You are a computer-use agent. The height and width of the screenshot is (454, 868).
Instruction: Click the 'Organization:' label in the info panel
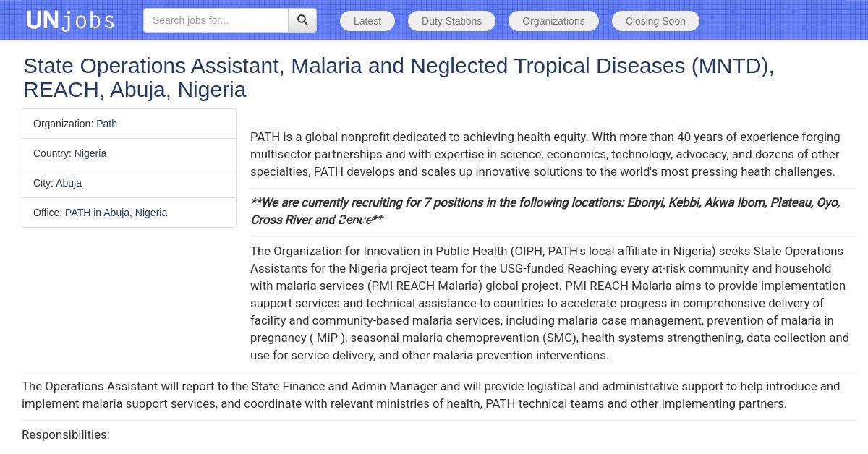64,124
